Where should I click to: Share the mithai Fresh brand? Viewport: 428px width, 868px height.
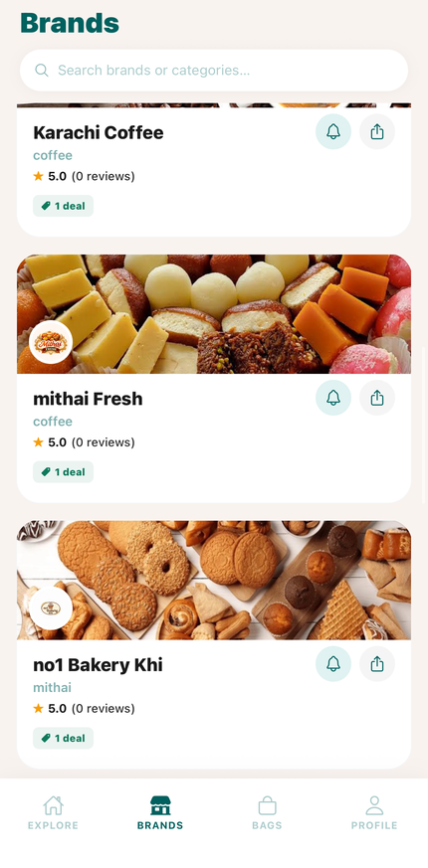pyautogui.click(x=377, y=398)
